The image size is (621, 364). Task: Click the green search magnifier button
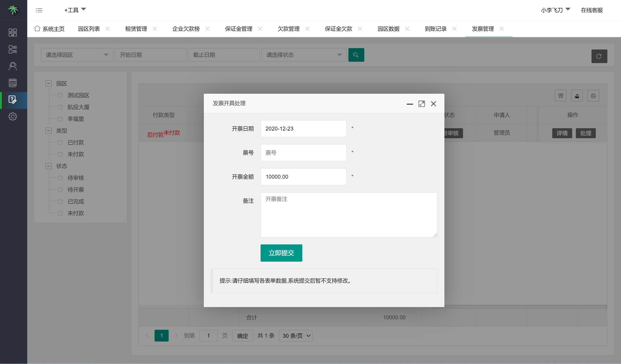(x=356, y=55)
